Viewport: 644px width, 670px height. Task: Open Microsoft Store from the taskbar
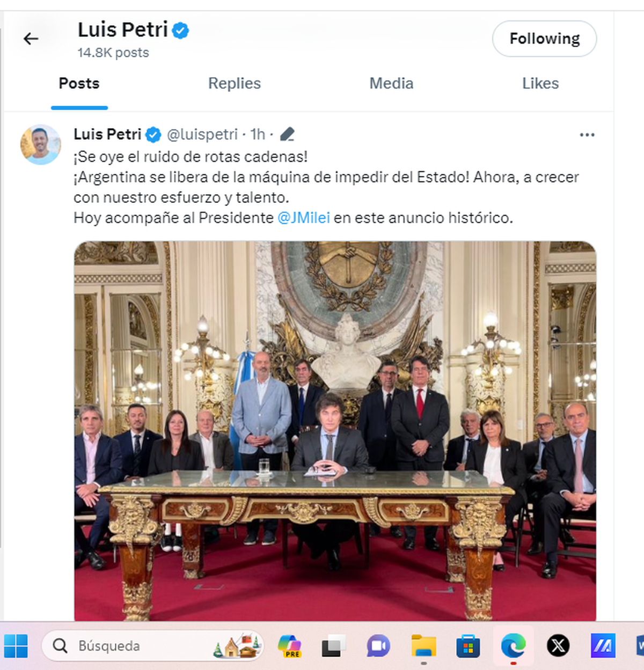(x=468, y=646)
